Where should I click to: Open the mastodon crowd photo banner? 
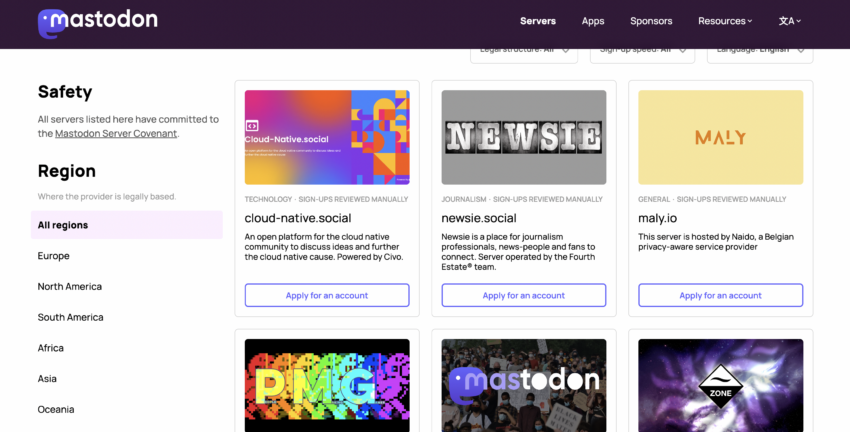tap(524, 385)
